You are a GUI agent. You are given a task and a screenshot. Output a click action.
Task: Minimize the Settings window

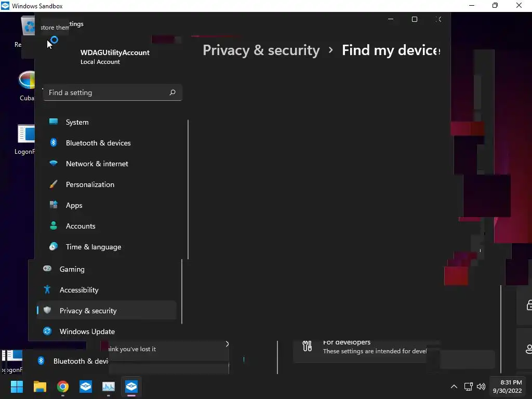391,19
